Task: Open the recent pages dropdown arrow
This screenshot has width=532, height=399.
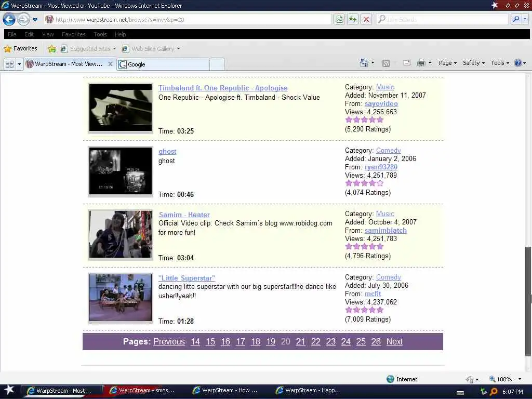Action: pos(35,20)
